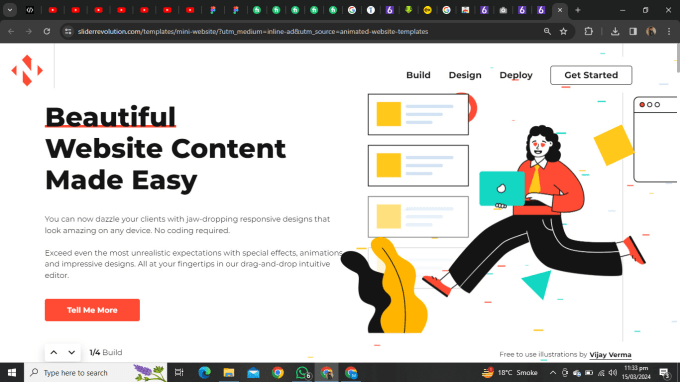Launch Microsoft Edge from the taskbar
Viewport: 680px width, 382px height.
[x=204, y=372]
